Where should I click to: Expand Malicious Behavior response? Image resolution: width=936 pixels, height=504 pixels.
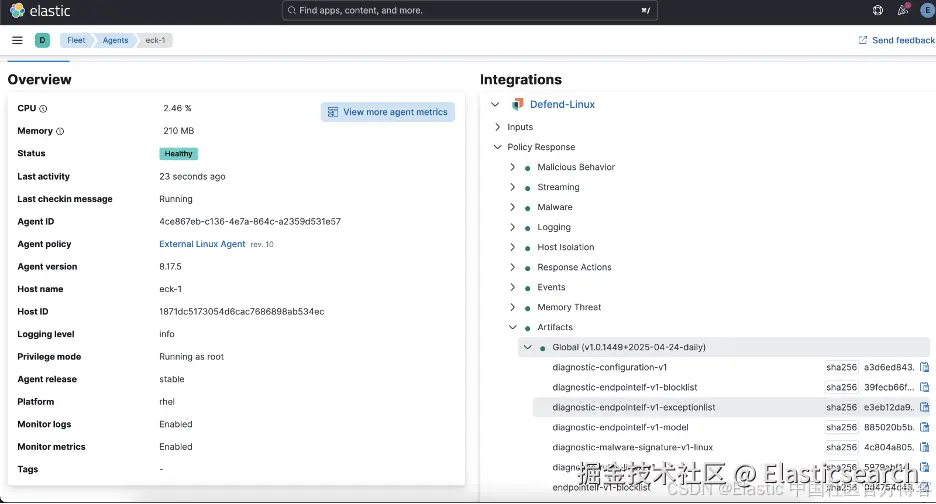[512, 167]
